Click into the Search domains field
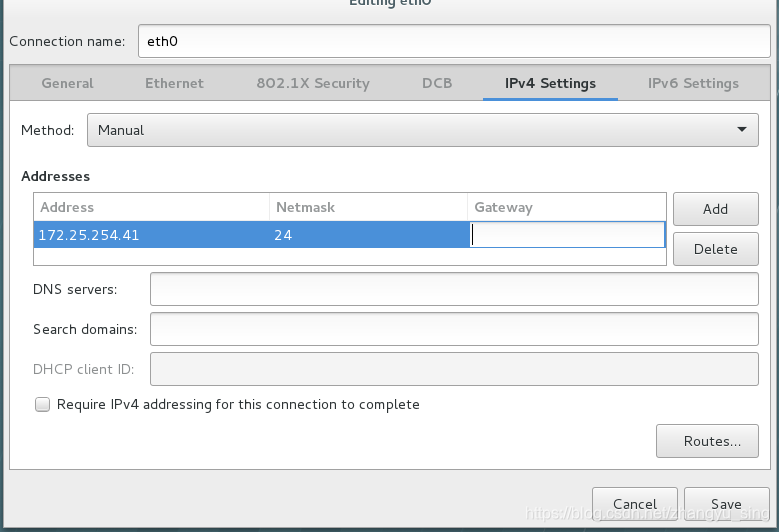Image resolution: width=779 pixels, height=532 pixels. pos(454,329)
